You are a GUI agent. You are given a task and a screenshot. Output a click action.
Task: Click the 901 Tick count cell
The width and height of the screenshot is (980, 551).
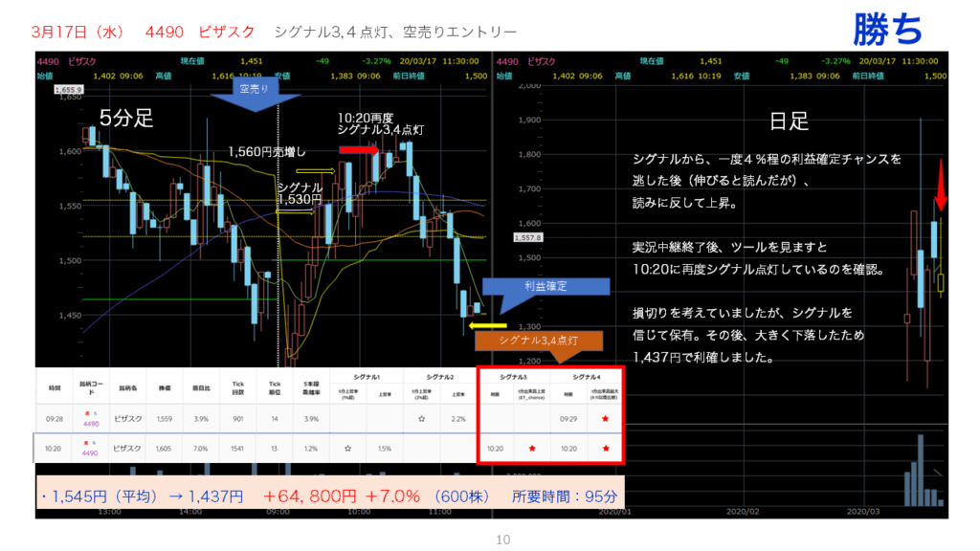pyautogui.click(x=238, y=419)
